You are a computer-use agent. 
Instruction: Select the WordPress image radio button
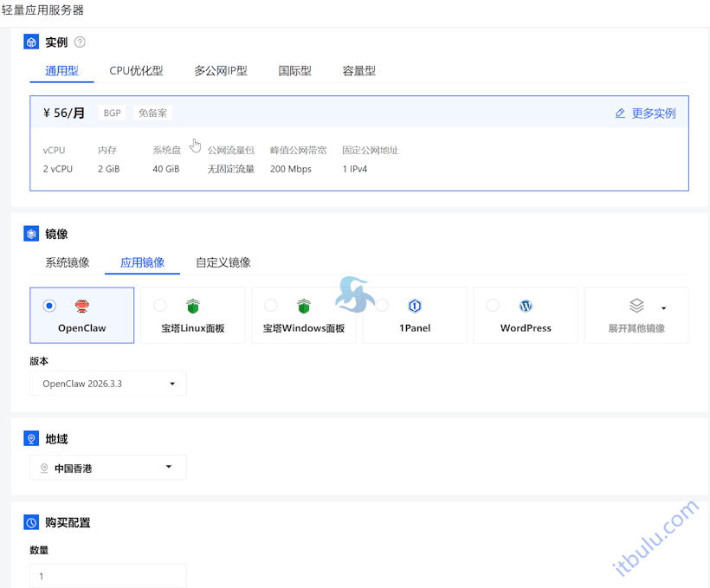pos(492,305)
